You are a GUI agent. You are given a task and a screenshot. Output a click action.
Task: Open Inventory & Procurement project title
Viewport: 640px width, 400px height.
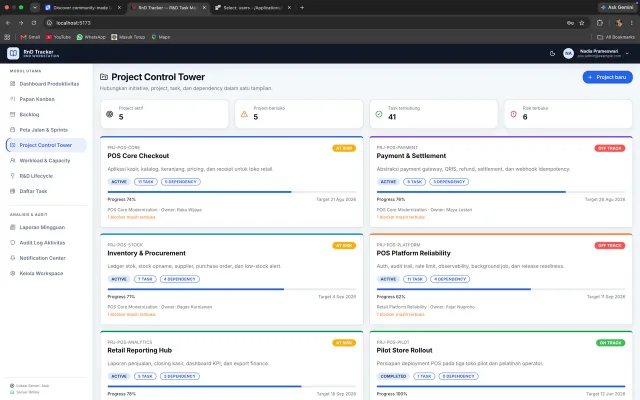146,253
